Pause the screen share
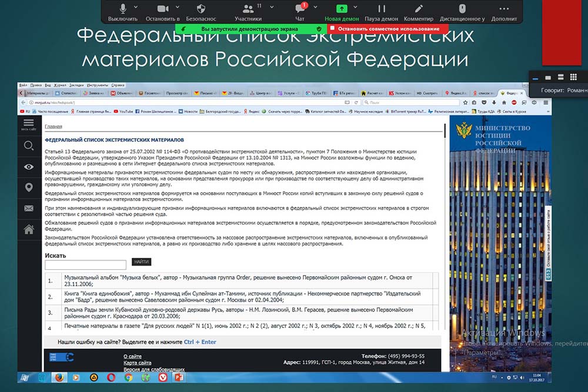588x392 pixels. [381, 12]
